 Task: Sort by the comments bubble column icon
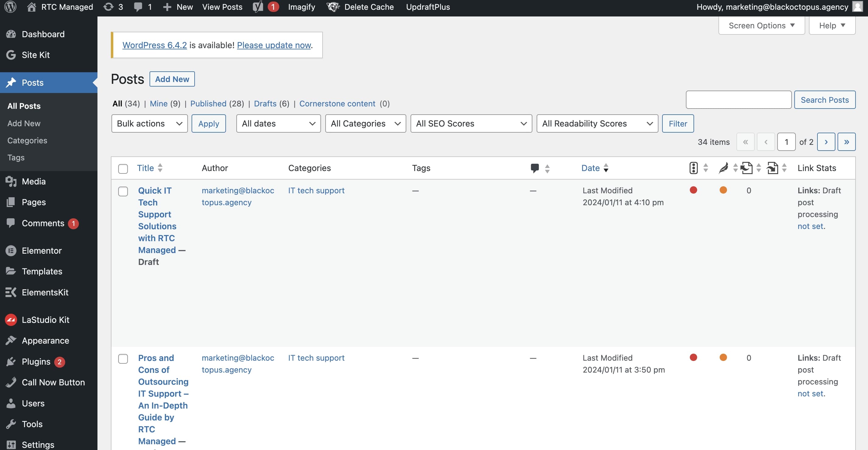(x=535, y=168)
